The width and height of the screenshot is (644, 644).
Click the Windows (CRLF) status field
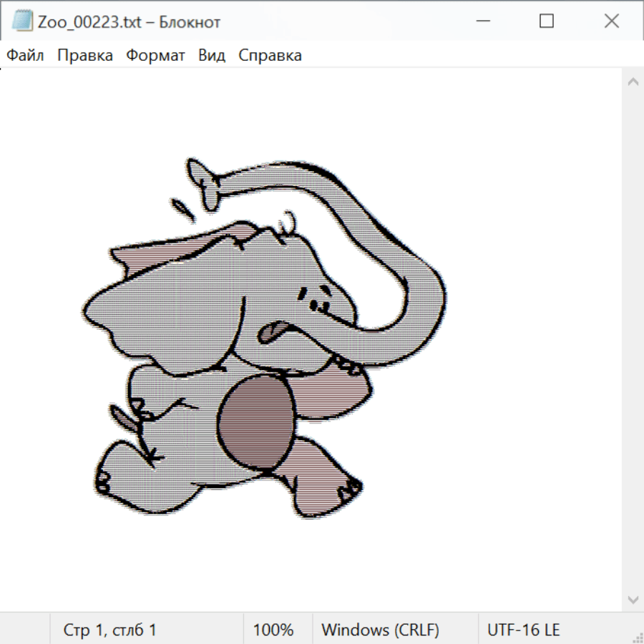click(380, 630)
